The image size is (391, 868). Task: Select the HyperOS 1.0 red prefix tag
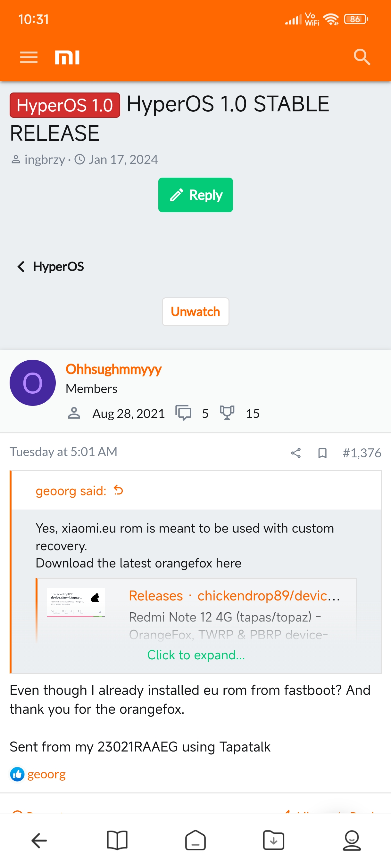tap(65, 105)
